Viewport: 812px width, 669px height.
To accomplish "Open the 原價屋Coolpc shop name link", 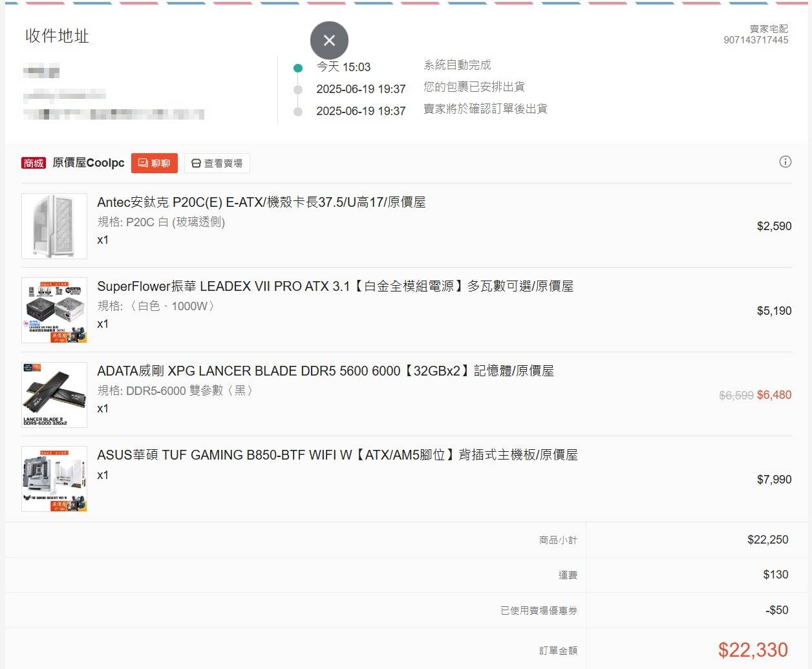I will [x=88, y=163].
